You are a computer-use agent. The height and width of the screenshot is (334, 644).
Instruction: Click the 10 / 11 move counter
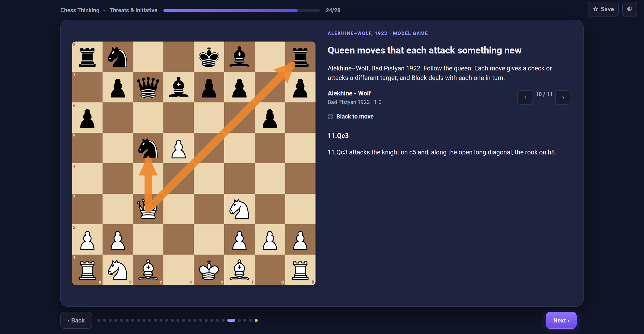pos(544,94)
